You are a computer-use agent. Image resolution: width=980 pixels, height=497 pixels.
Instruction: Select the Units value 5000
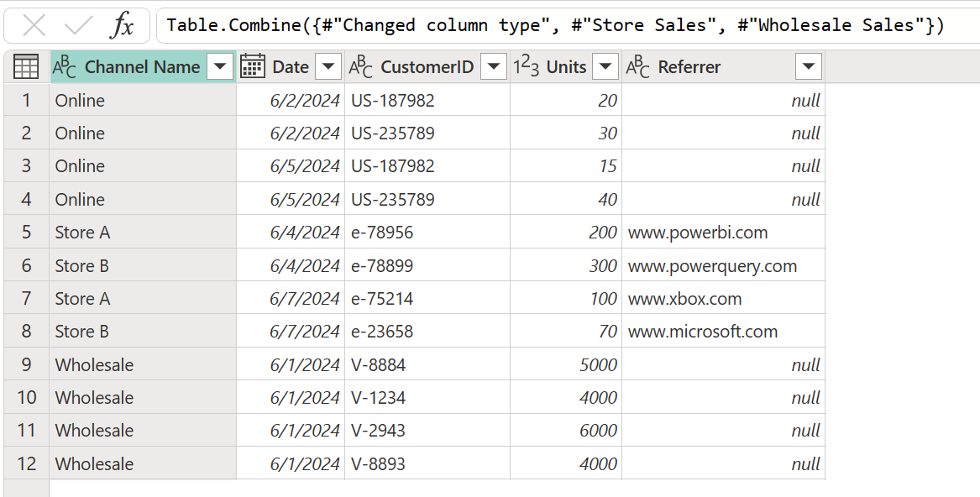pyautogui.click(x=600, y=364)
